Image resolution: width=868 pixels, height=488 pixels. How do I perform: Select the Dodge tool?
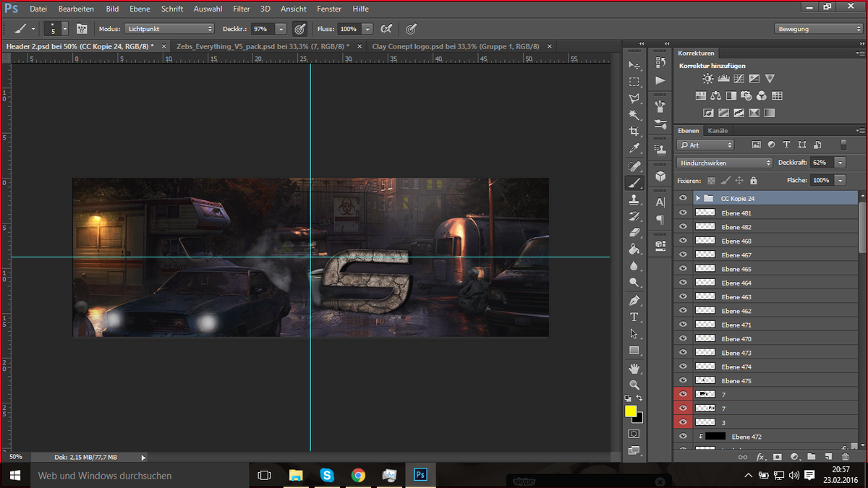pyautogui.click(x=634, y=283)
